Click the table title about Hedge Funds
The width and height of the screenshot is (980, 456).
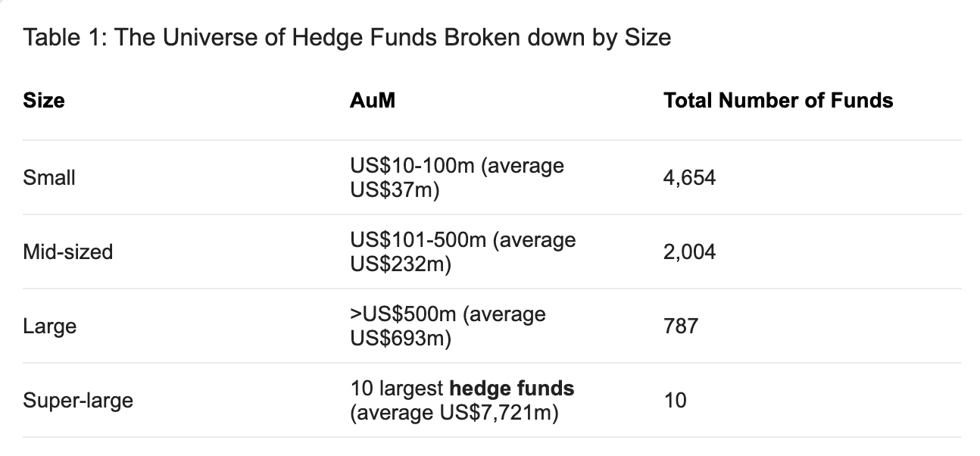[347, 37]
